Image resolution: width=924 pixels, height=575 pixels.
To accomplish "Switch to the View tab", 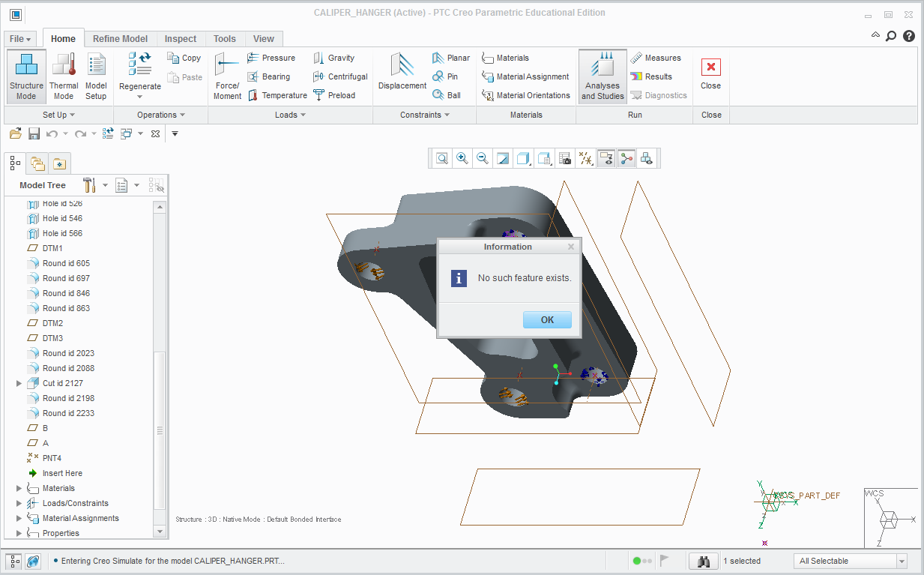I will pos(264,39).
